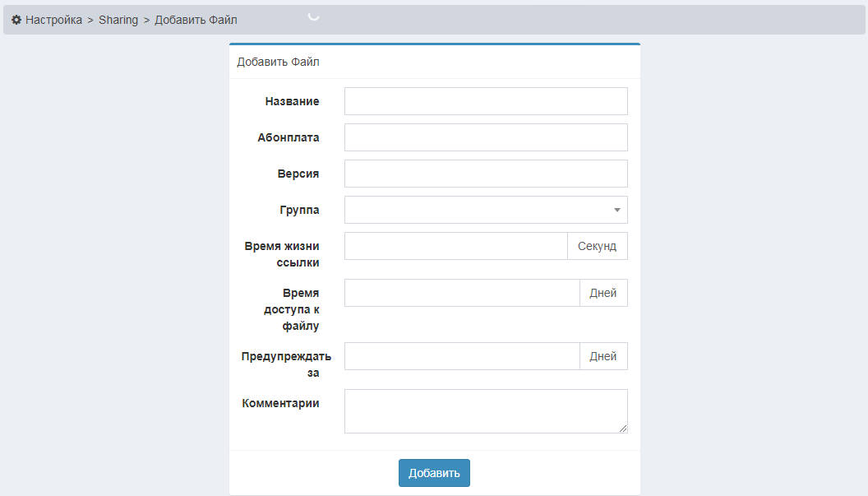This screenshot has height=496, width=868.
Task: Click the gear icon in the breadcrumb
Action: (16, 20)
